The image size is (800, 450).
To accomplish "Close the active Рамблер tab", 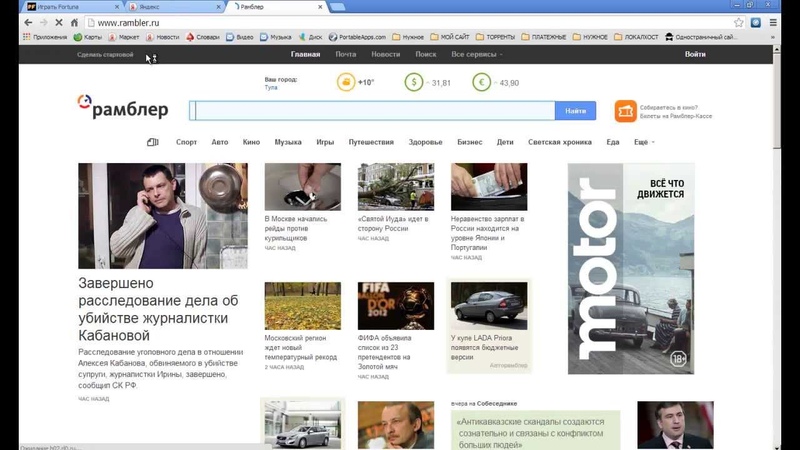I will [320, 7].
